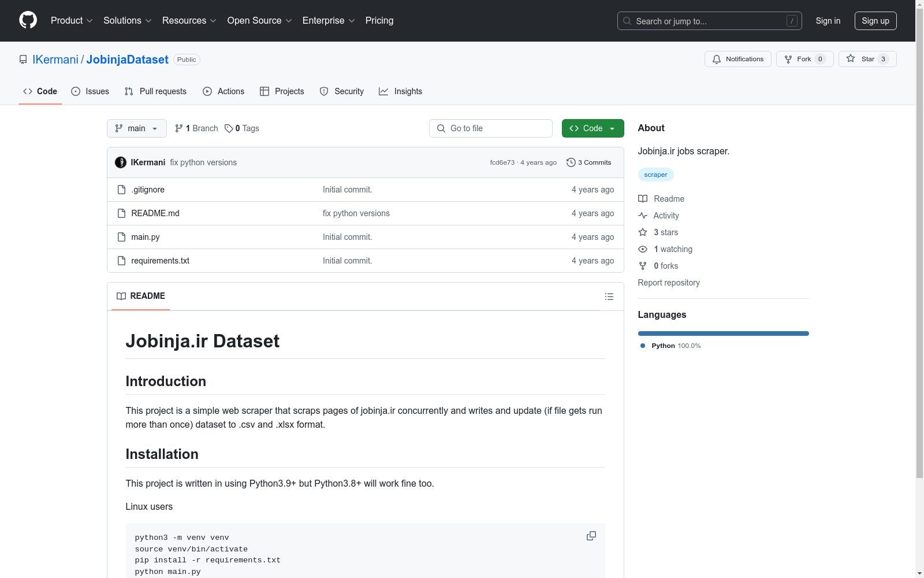Image resolution: width=924 pixels, height=578 pixels.
Task: Open the Python 100.0% language link
Action: point(670,346)
